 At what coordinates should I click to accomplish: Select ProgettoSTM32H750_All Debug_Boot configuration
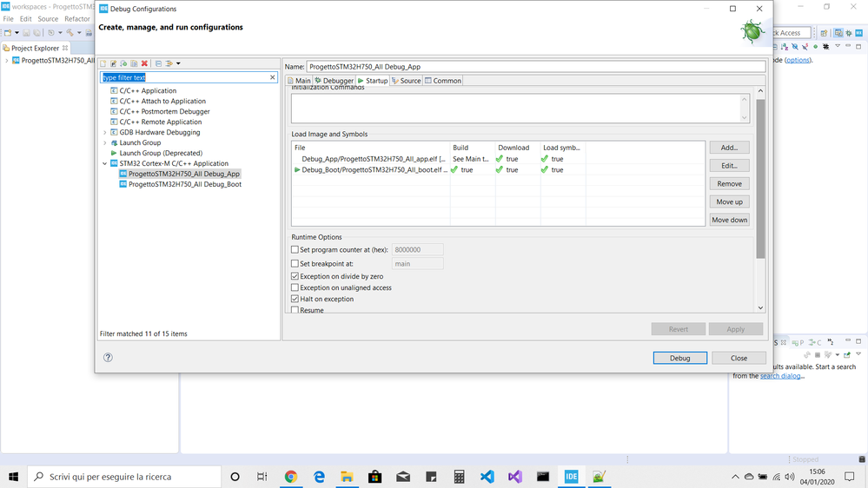point(185,184)
